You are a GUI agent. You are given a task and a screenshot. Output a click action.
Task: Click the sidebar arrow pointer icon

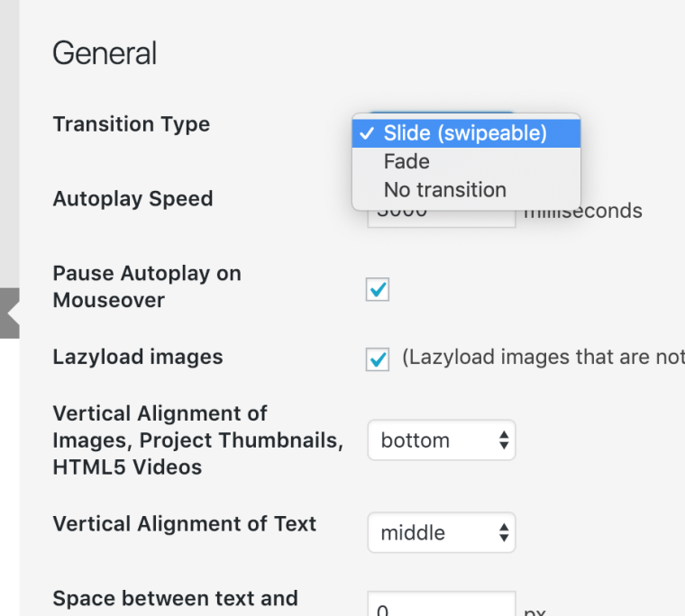point(11,313)
